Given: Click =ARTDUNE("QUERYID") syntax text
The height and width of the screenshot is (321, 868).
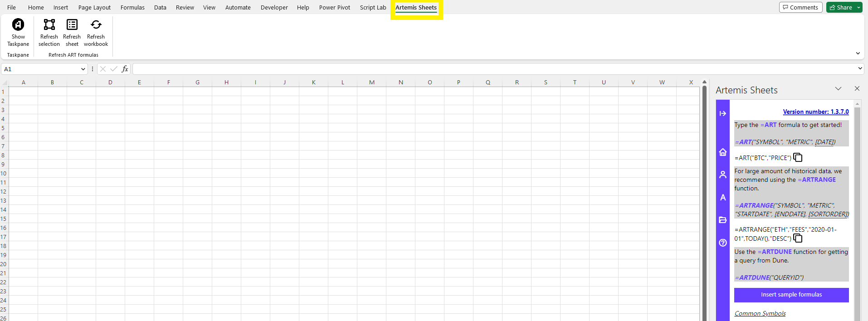Looking at the screenshot, I should pos(769,277).
